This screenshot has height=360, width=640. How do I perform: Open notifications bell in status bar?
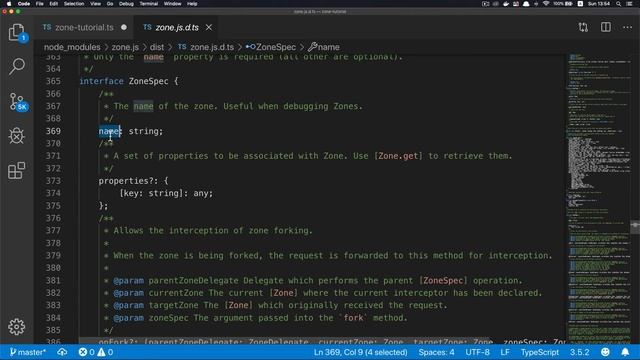[x=625, y=352]
